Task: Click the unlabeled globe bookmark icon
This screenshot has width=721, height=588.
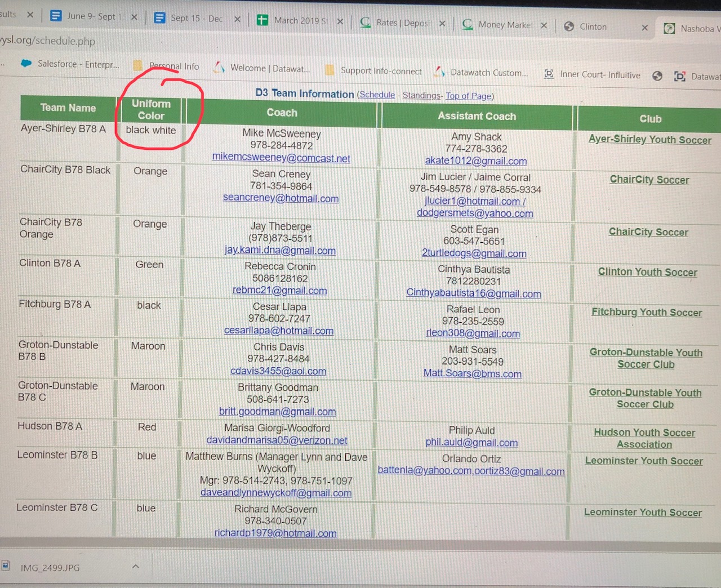Action: click(x=657, y=75)
